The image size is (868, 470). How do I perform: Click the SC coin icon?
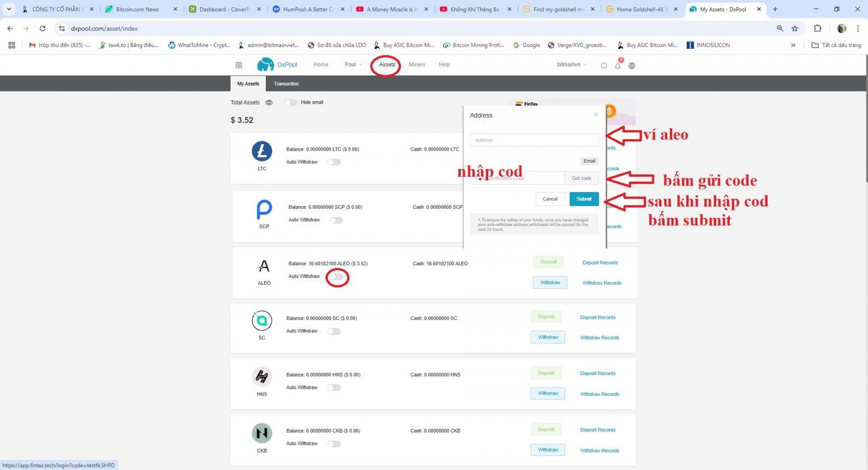point(262,321)
